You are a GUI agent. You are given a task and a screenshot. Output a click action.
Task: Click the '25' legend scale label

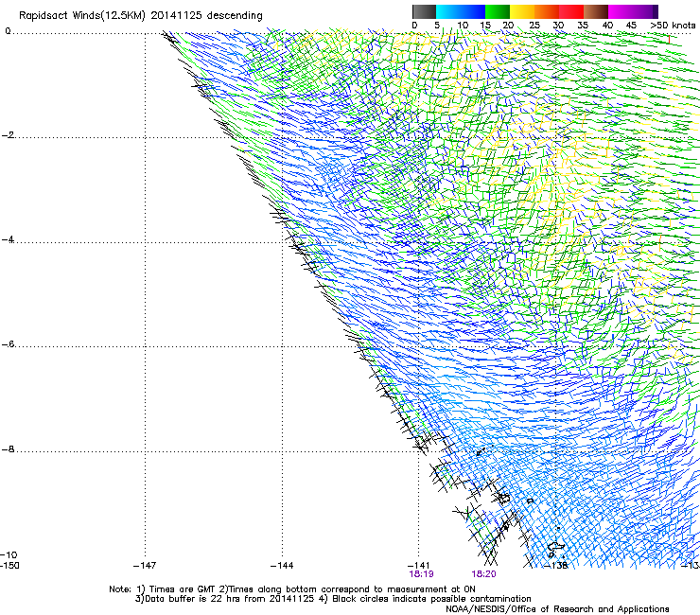coord(534,26)
